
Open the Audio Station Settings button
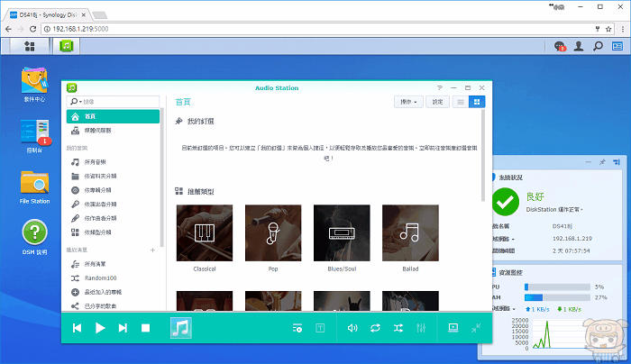437,102
